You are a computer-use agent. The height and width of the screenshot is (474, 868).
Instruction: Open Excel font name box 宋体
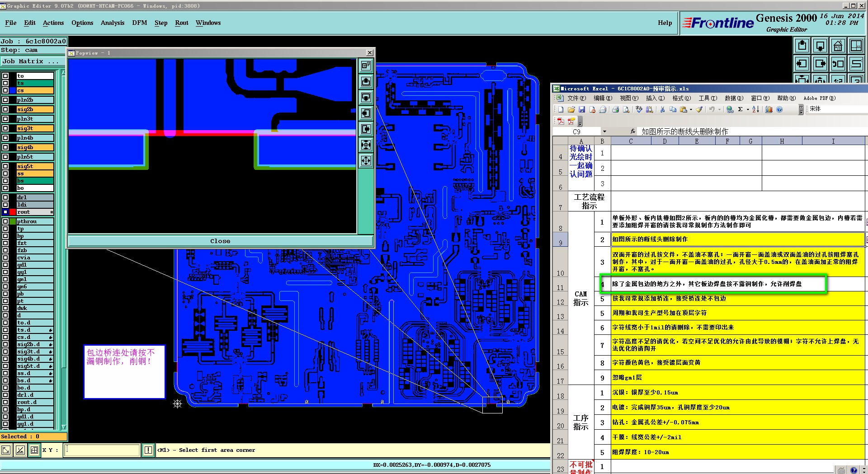(x=837, y=109)
